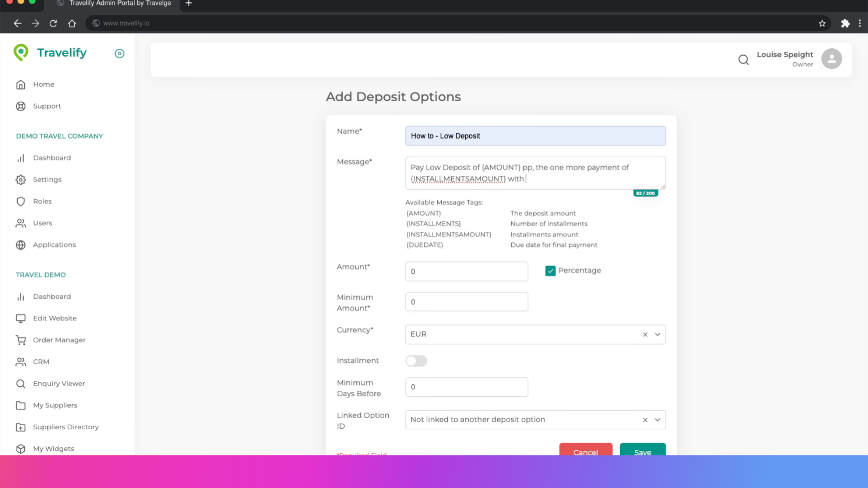Screen dimensions: 868x488
Task: Collapse sidebar using the circle target icon
Action: (119, 53)
